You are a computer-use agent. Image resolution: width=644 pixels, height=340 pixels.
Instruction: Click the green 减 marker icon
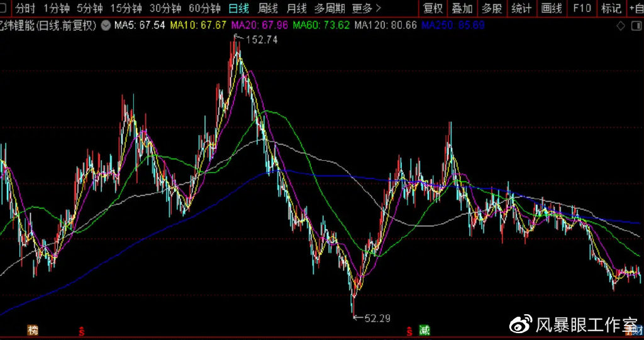point(425,329)
